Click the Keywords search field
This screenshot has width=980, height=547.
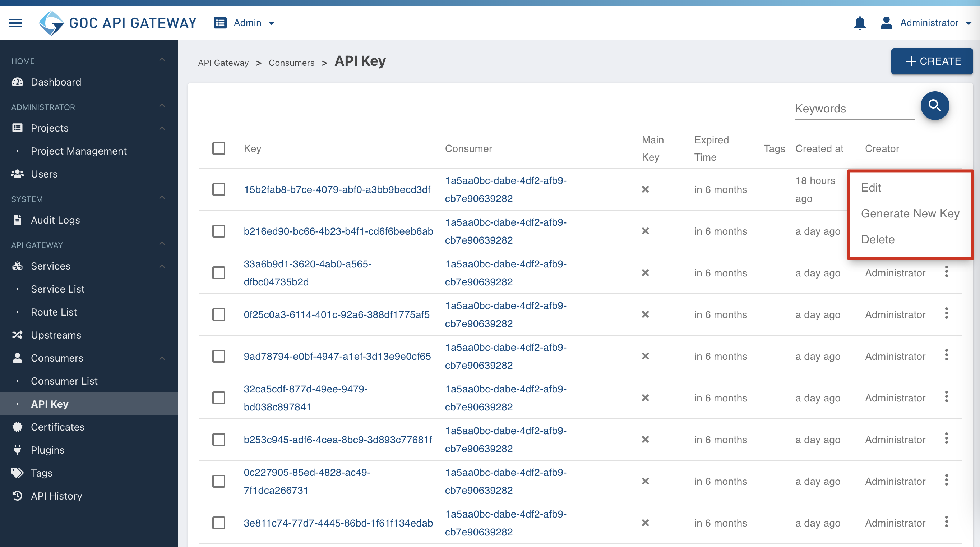855,109
